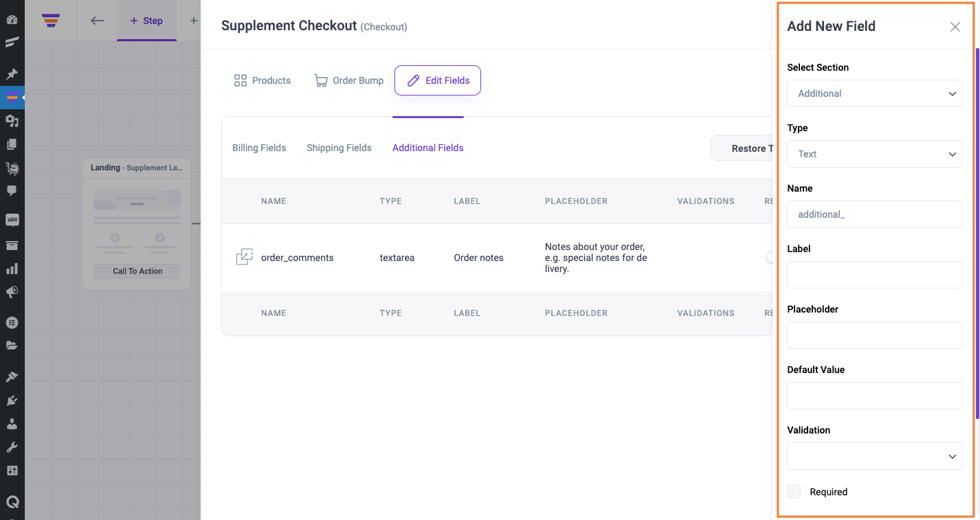Select the Edit Fields tab

click(438, 80)
